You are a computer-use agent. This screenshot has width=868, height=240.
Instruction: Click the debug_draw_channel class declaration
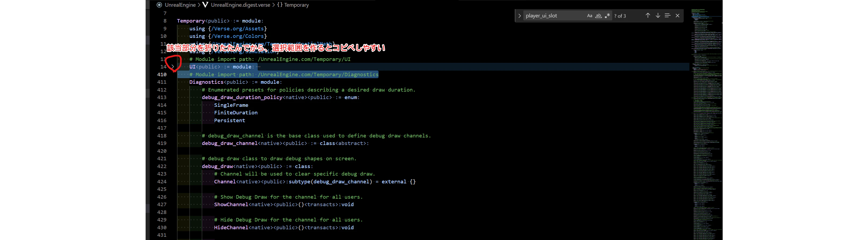[x=285, y=143]
